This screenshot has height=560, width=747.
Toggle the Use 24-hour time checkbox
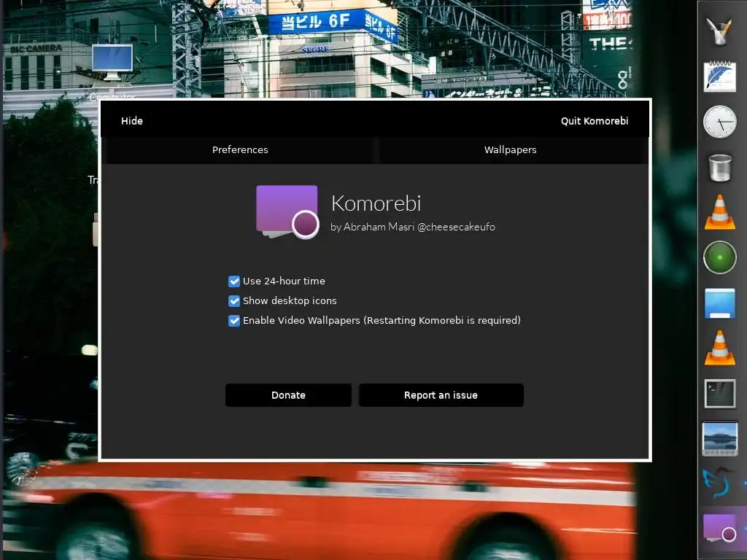coord(234,281)
